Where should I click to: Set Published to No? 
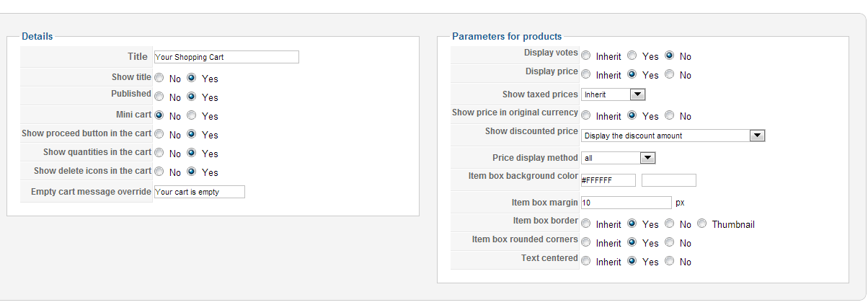(x=159, y=97)
